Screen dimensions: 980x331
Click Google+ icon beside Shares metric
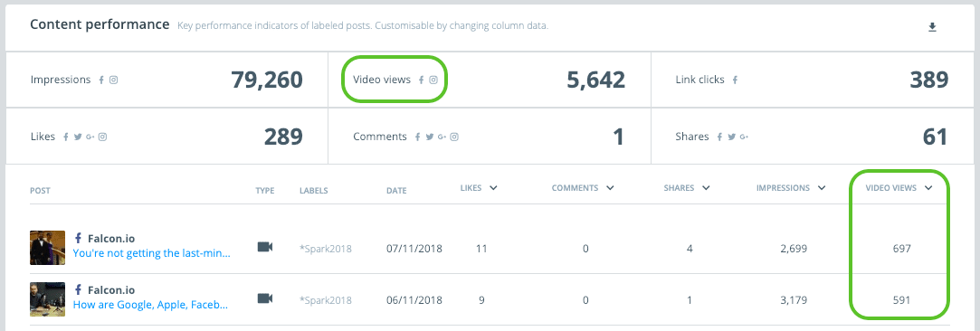pyautogui.click(x=744, y=137)
